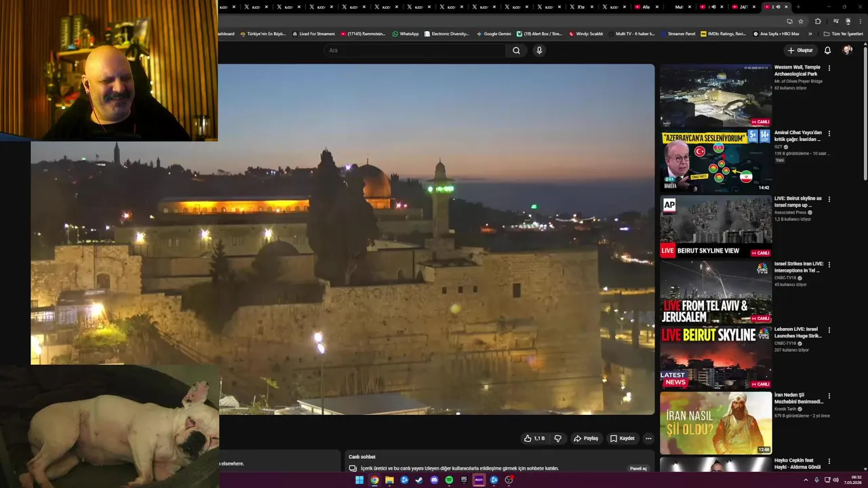The height and width of the screenshot is (488, 868).
Task: Expand the bookmarks overflow chevron
Action: pyautogui.click(x=810, y=33)
